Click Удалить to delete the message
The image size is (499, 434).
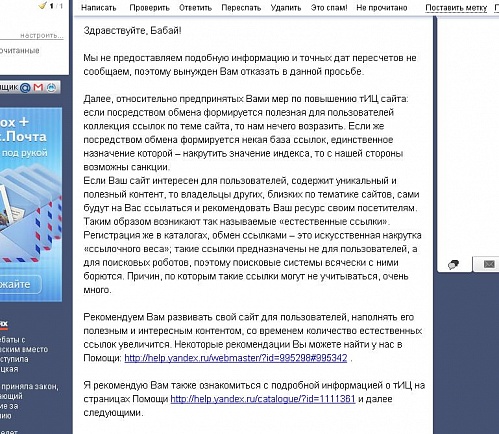[x=286, y=8]
